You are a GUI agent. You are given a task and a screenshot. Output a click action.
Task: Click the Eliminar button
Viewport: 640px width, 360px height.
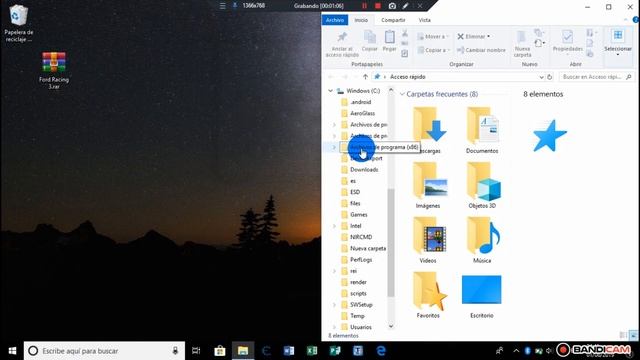click(473, 36)
